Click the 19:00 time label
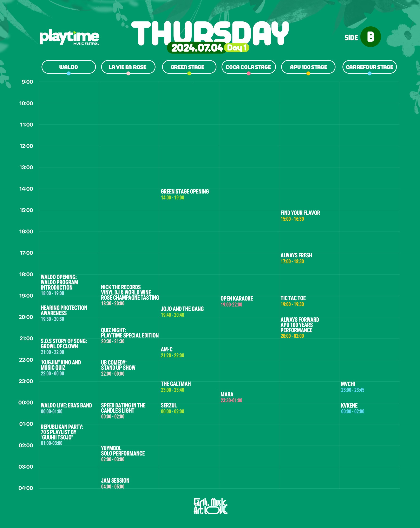This screenshot has height=528, width=420. 26,296
